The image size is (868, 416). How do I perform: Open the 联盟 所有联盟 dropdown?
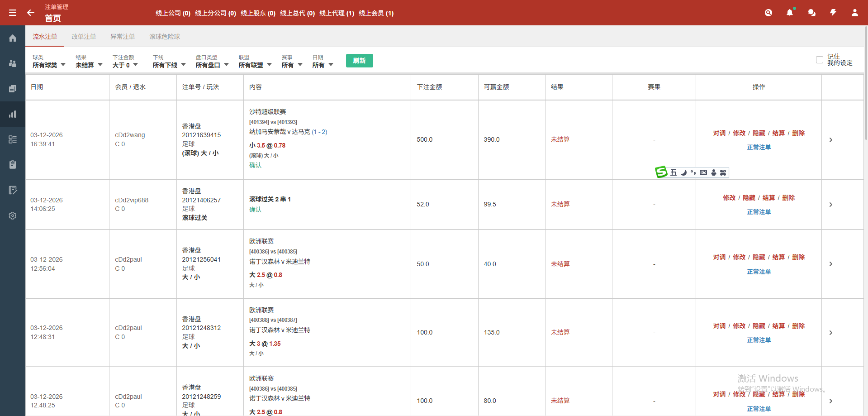[255, 65]
